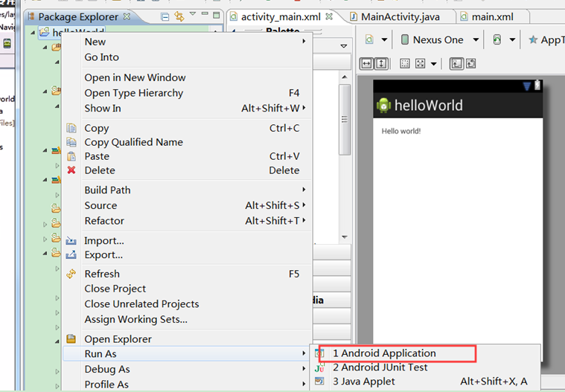Click the Palette vertical scrollbar thumb

(345, 120)
